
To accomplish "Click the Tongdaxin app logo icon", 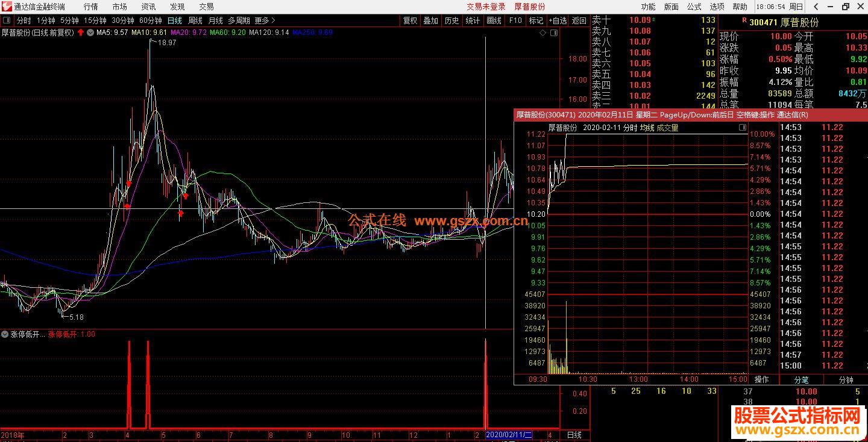I will (7, 7).
